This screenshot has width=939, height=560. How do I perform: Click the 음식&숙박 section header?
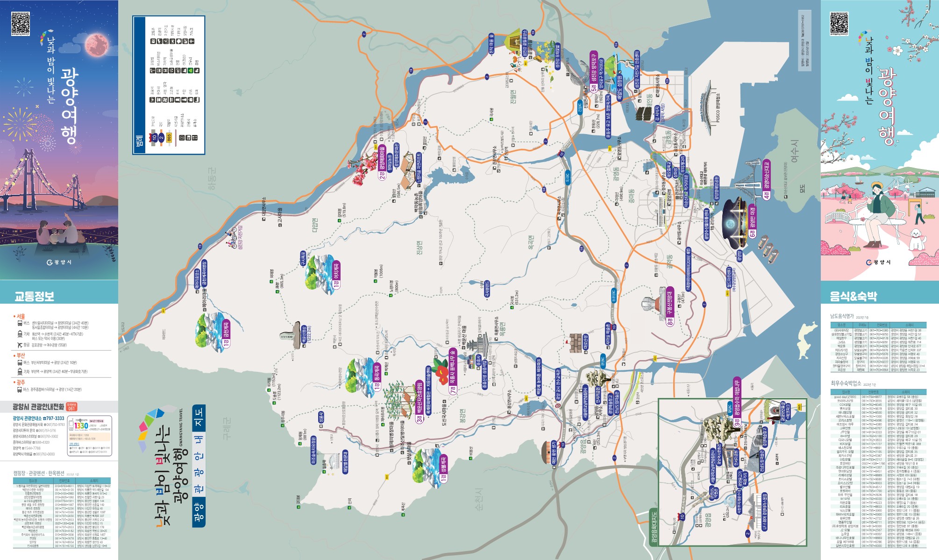(x=853, y=296)
